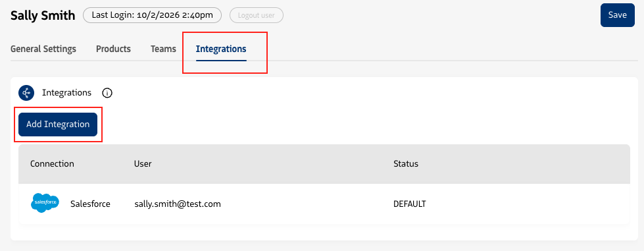Open the Products tab

click(x=113, y=49)
